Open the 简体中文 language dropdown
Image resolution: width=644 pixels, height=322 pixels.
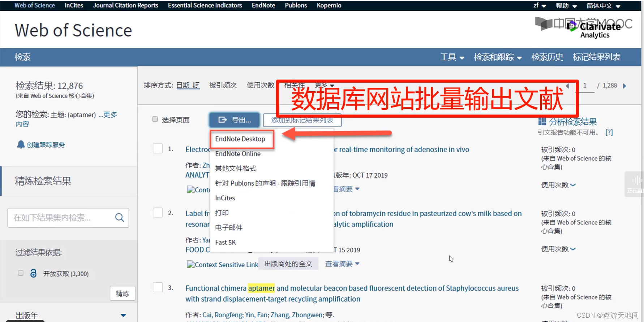point(603,5)
